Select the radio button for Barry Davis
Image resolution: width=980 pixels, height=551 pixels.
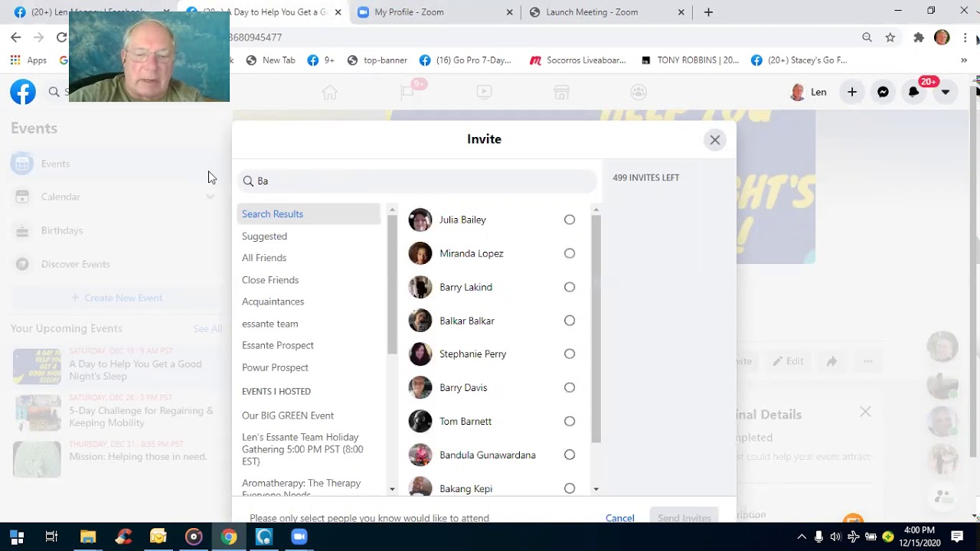570,387
